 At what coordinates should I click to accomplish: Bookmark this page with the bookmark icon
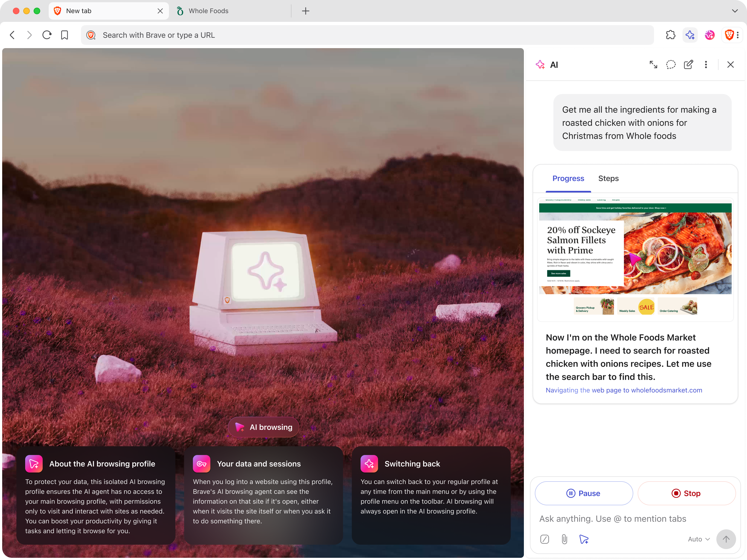65,35
